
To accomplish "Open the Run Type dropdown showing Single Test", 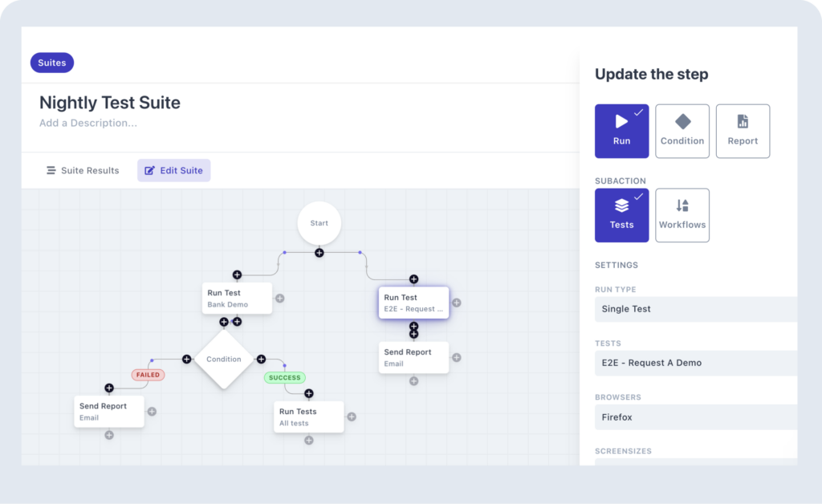I will point(695,309).
